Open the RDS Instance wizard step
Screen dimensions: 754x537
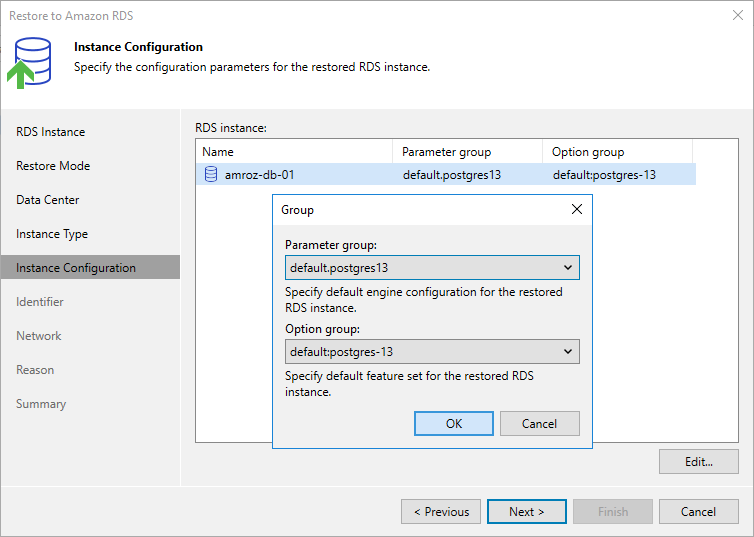[51, 132]
